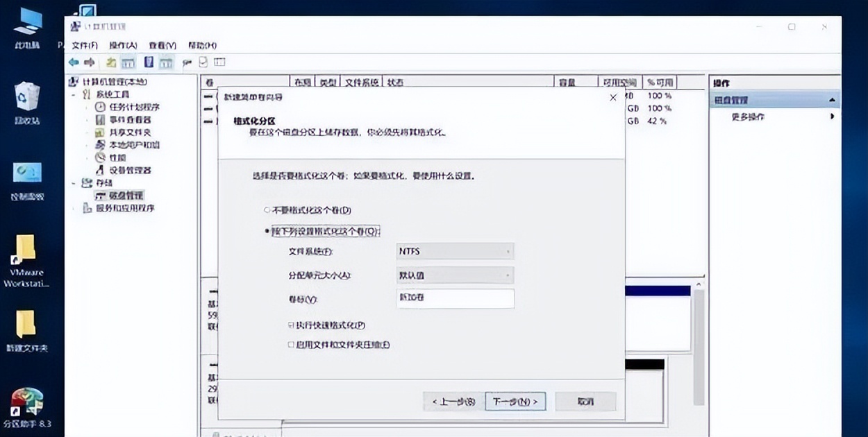Open 新建文件夹 folder on desktop
The height and width of the screenshot is (437, 868).
pos(27,332)
